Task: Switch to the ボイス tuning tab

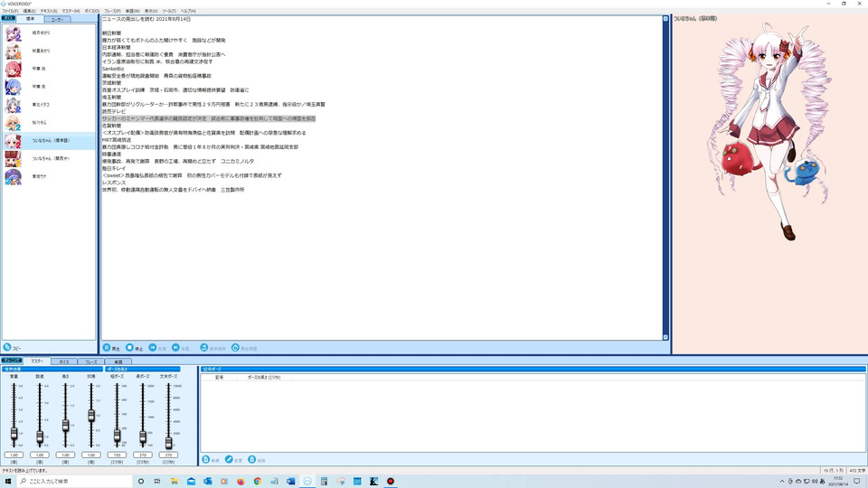Action: (64, 361)
